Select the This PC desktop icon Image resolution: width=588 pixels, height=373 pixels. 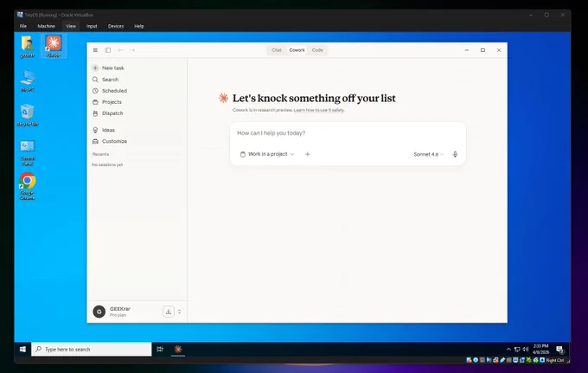[28, 80]
